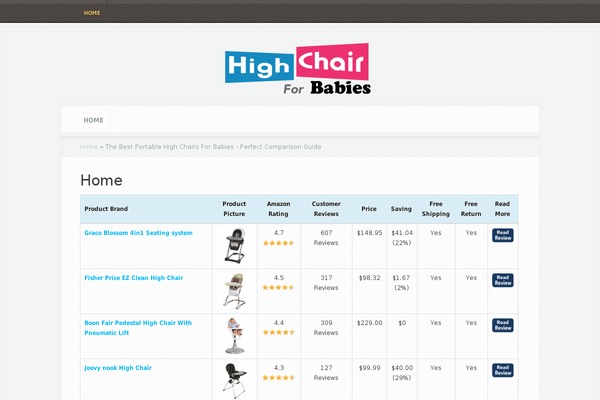Open Graco Blossom 4in1 Seating system link
The width and height of the screenshot is (600, 400).
pos(138,233)
